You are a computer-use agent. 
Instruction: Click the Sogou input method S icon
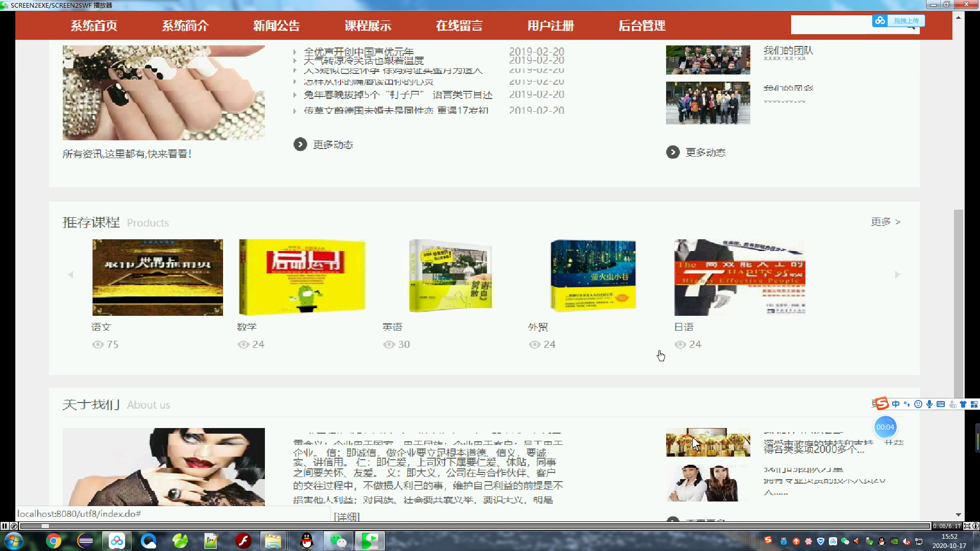[x=882, y=404]
